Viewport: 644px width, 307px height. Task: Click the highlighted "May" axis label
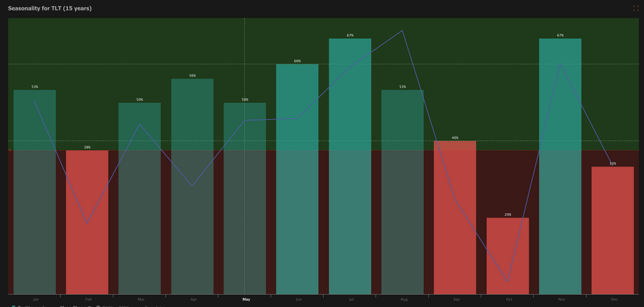[x=246, y=300]
